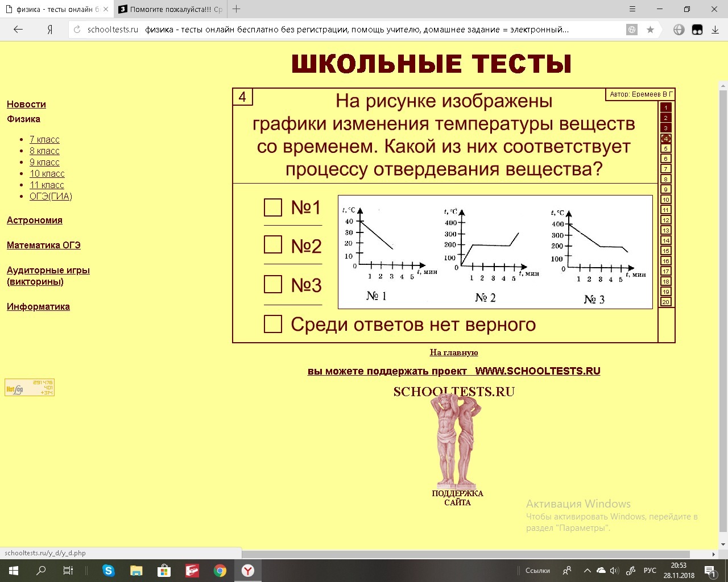
Task: Open a new browser tab with plus
Action: click(x=237, y=9)
